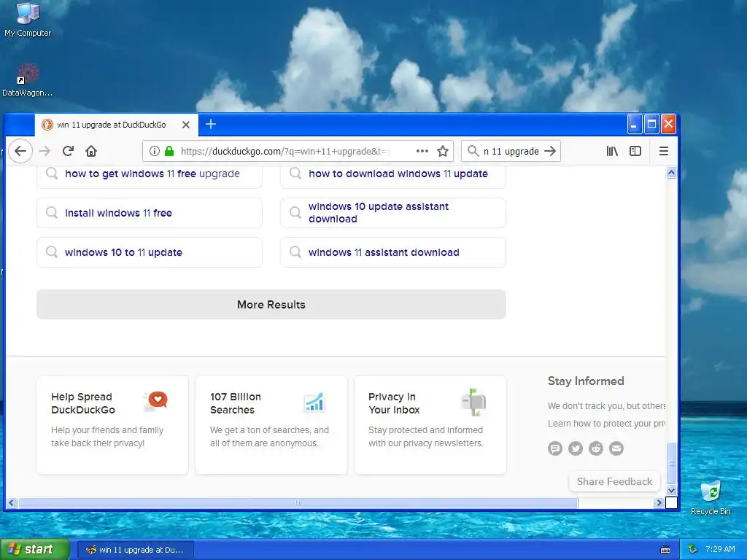Click the taskbar clock 7:29 AM
This screenshot has height=560, width=747.
720,550
